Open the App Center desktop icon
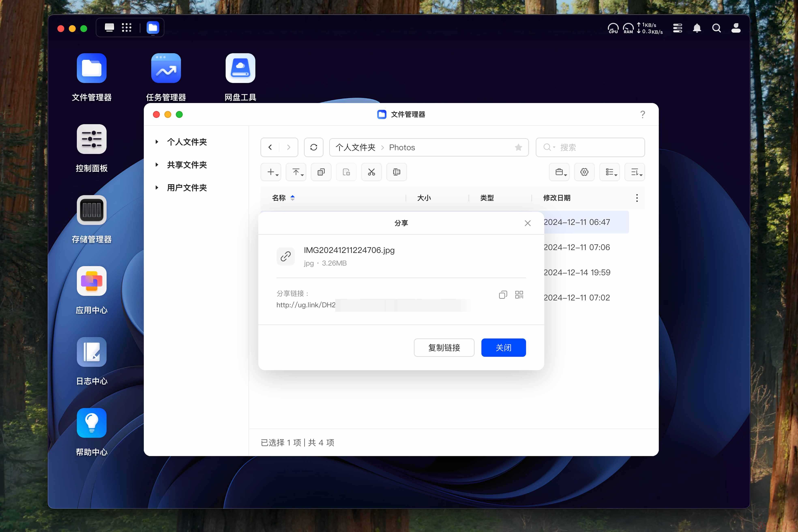 [92, 281]
